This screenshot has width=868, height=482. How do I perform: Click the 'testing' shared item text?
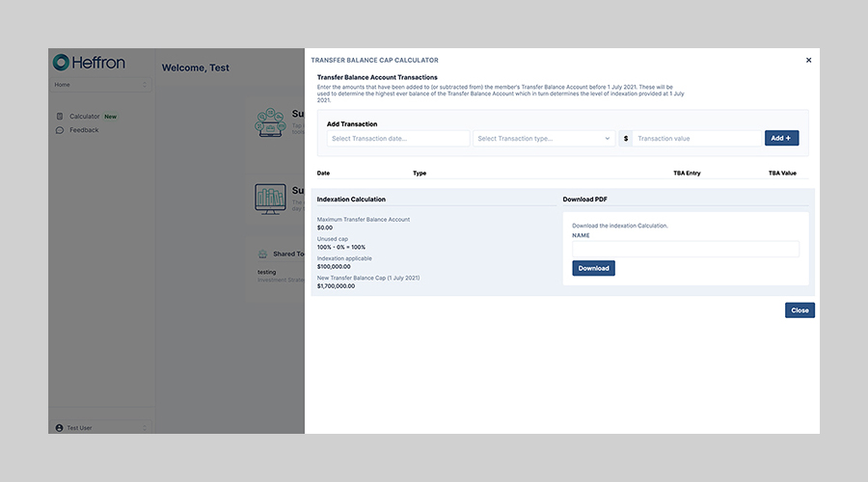267,272
